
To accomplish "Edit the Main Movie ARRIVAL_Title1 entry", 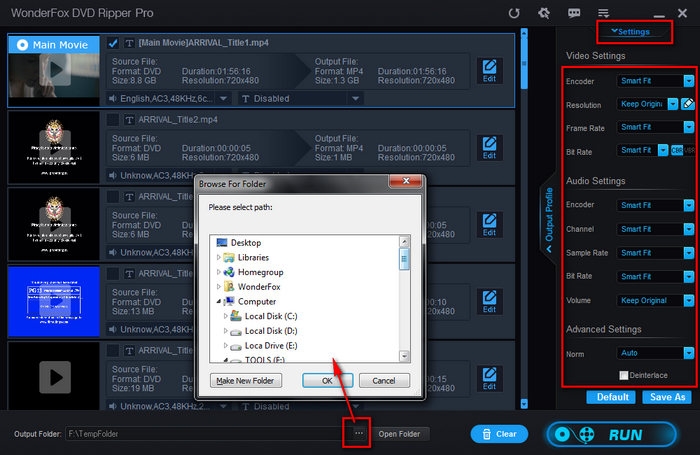I will click(x=489, y=71).
